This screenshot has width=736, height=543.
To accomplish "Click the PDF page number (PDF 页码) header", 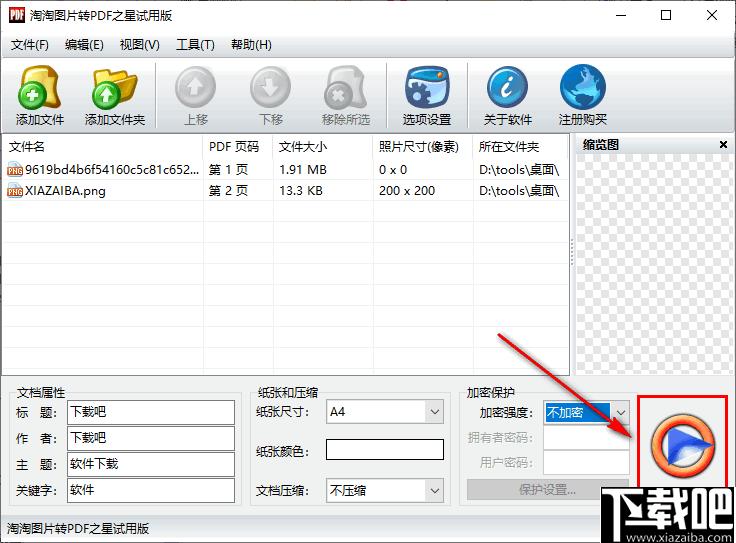I will pos(238,147).
